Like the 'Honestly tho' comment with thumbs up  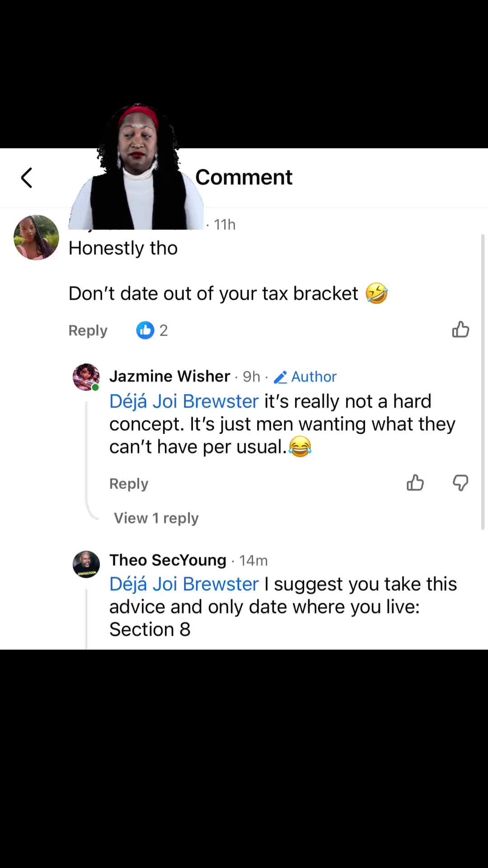point(460,330)
